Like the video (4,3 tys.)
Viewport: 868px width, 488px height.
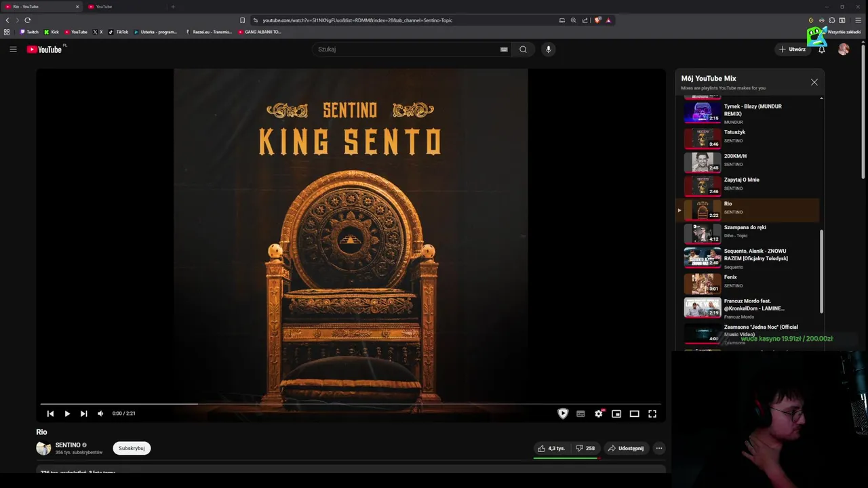tap(551, 448)
